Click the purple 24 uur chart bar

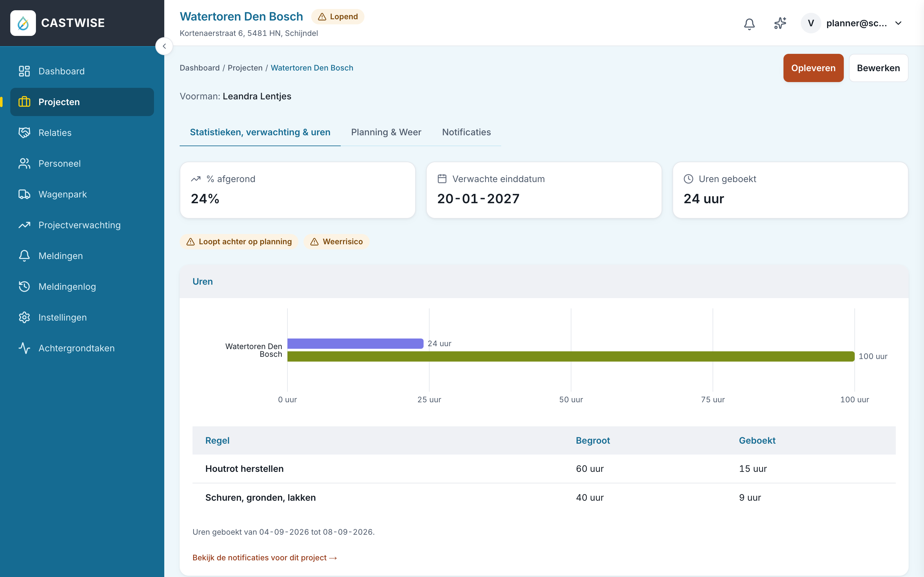[x=355, y=343]
